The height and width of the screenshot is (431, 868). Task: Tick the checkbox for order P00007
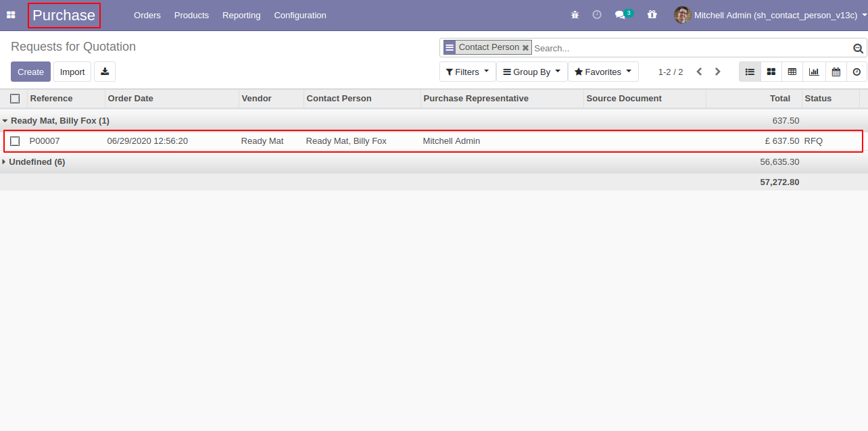(15, 141)
